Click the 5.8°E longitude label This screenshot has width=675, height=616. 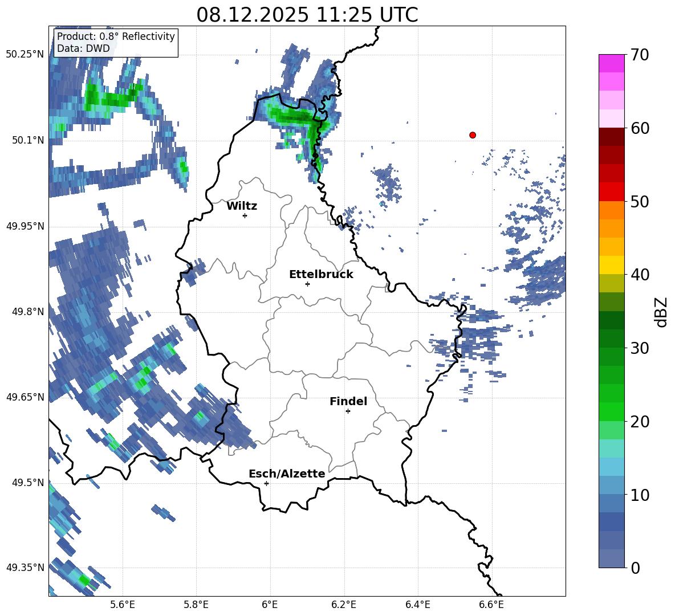pyautogui.click(x=196, y=605)
